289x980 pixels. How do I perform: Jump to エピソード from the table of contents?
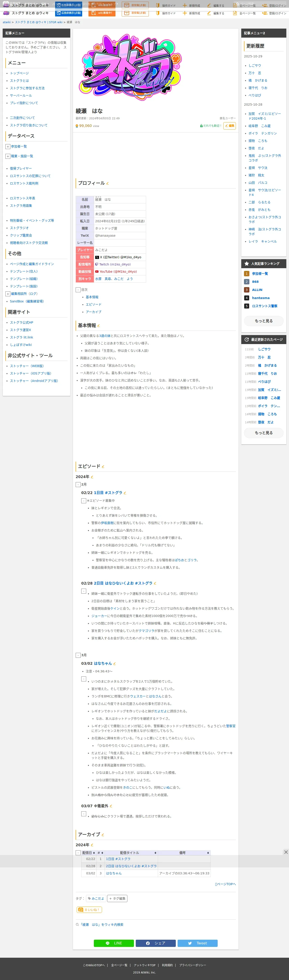tap(94, 304)
